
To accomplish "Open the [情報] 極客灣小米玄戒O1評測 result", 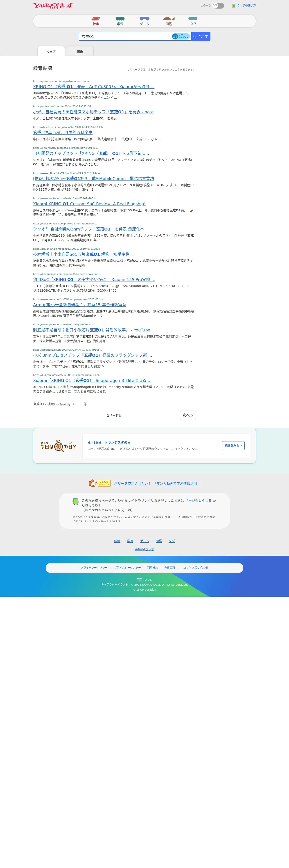I will [94, 179].
